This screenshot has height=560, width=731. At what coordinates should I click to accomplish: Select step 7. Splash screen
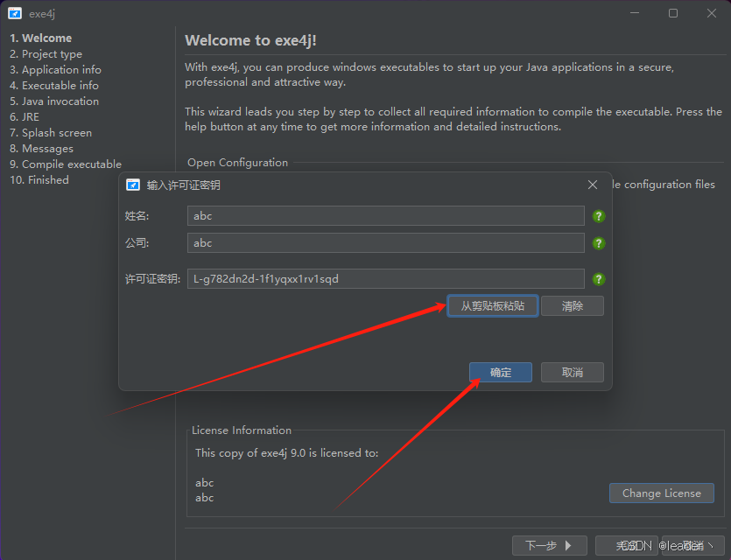click(x=51, y=133)
